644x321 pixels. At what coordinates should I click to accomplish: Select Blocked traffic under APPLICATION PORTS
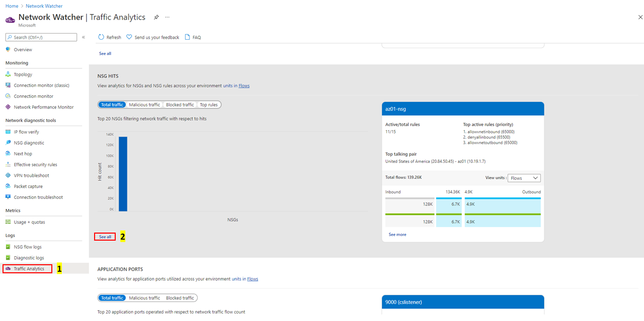coord(180,298)
